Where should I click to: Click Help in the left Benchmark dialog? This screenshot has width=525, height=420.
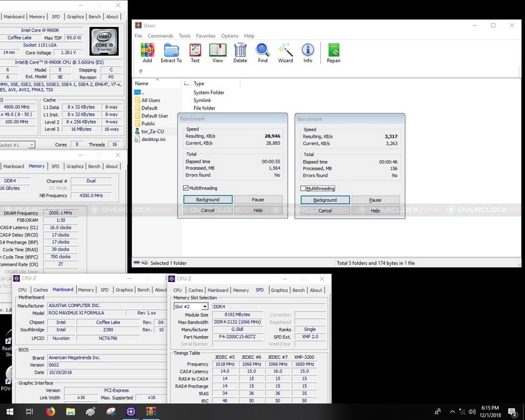(x=258, y=211)
